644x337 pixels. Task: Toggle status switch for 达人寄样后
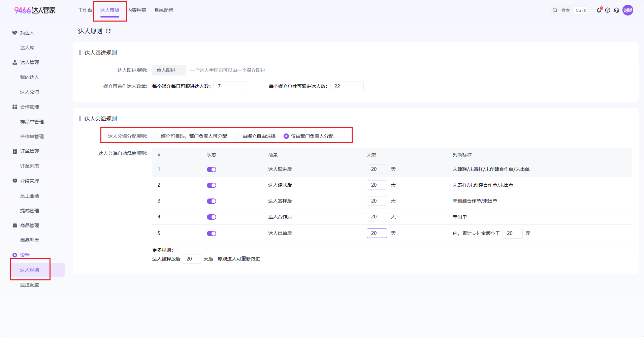coord(212,201)
